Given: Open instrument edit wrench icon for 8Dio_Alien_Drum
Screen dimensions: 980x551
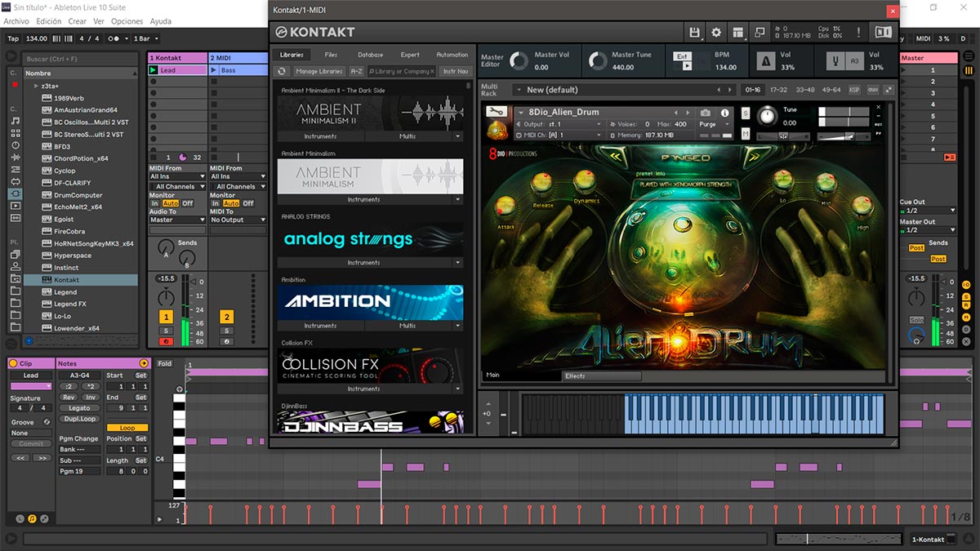Looking at the screenshot, I should pyautogui.click(x=497, y=112).
